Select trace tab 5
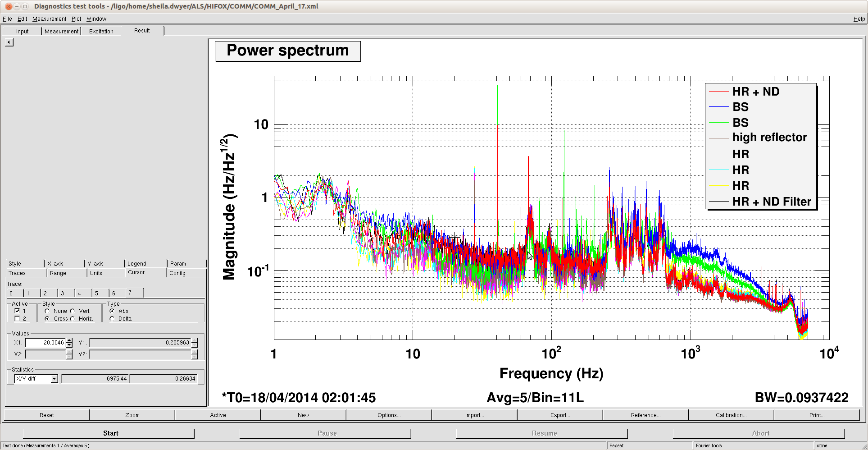868x450 pixels. tap(100, 294)
